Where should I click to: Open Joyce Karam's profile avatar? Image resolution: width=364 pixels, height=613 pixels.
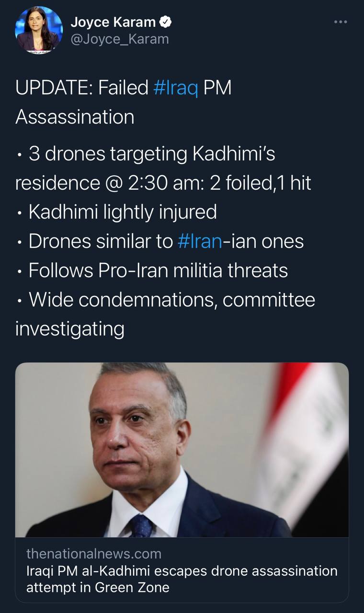click(x=39, y=30)
